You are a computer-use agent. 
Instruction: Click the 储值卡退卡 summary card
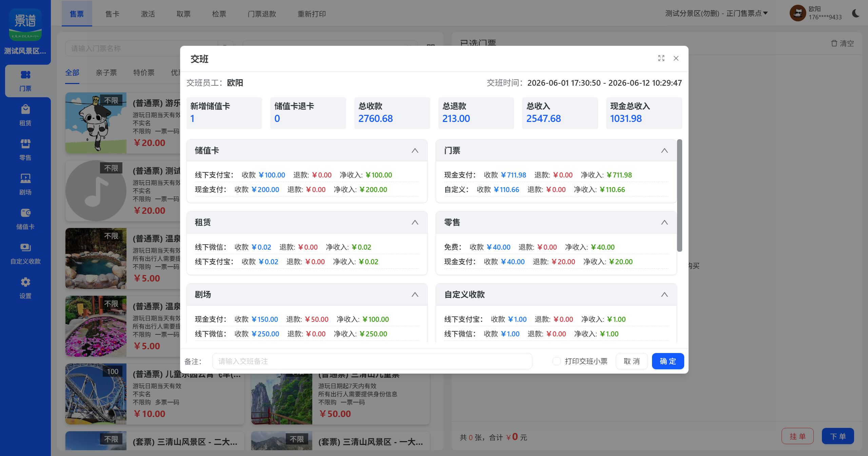(308, 113)
